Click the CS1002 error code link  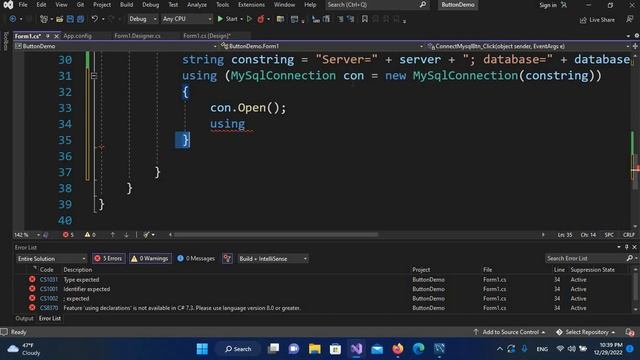point(49,298)
